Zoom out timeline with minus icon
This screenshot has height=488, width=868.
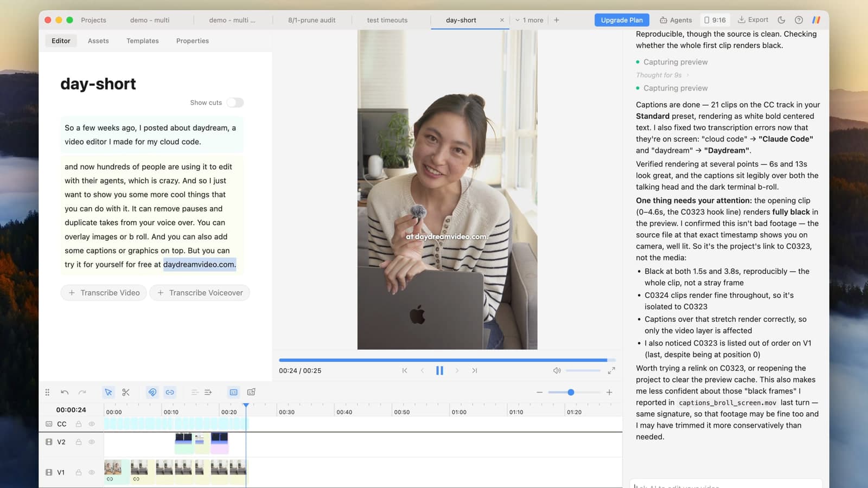539,392
